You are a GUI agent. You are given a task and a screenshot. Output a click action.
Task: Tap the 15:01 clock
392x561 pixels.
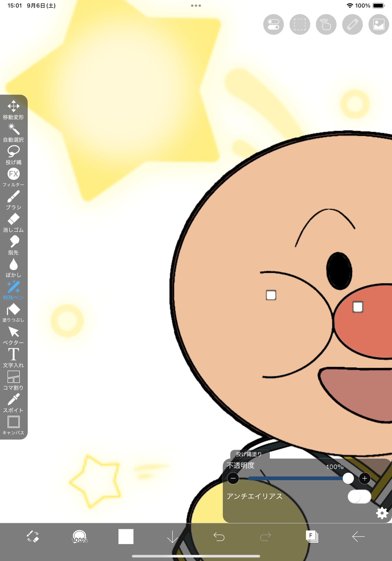pos(15,5)
